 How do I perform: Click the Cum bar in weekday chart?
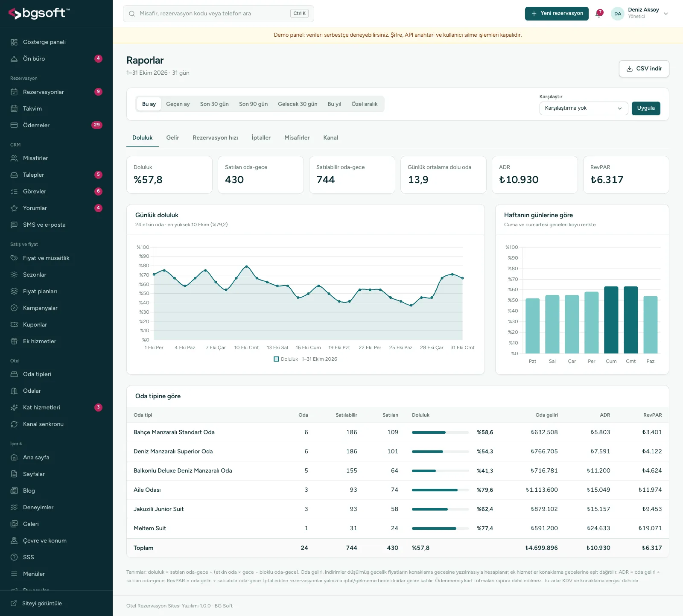(611, 320)
